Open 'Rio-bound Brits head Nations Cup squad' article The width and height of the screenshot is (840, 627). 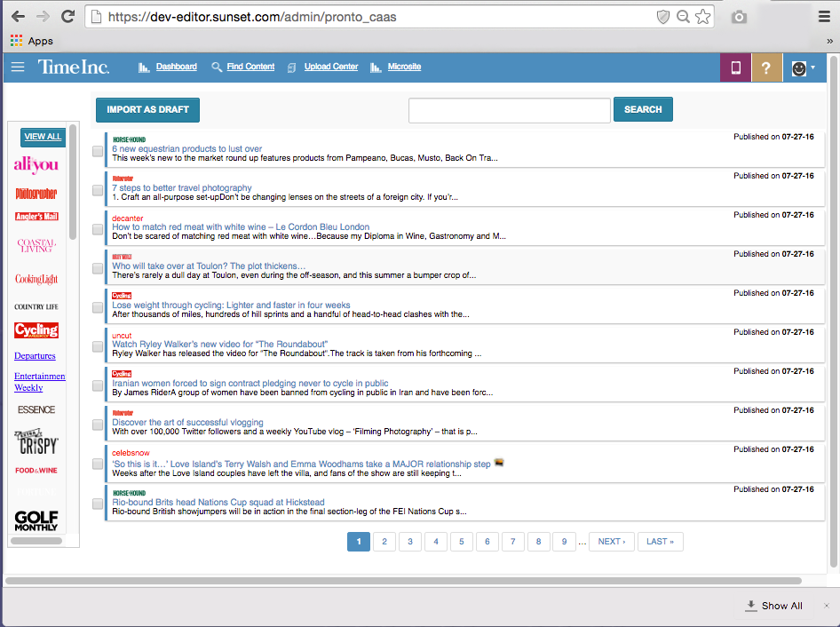pyautogui.click(x=218, y=503)
